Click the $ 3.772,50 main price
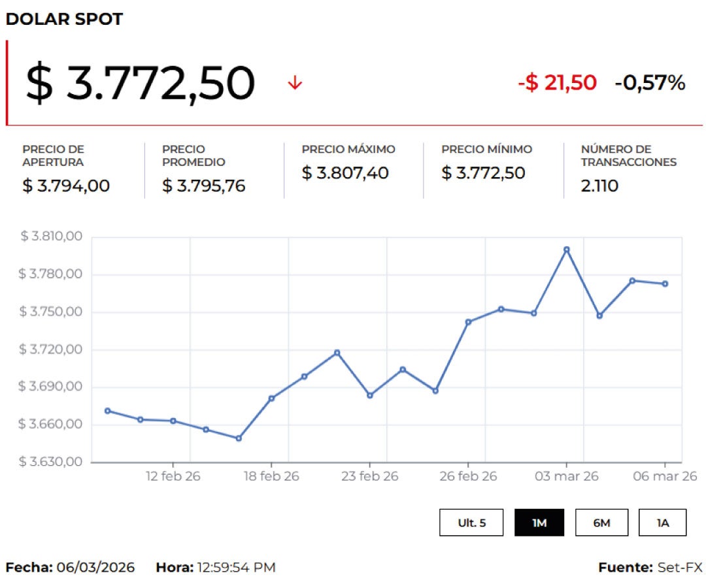This screenshot has height=588, width=706. [140, 84]
